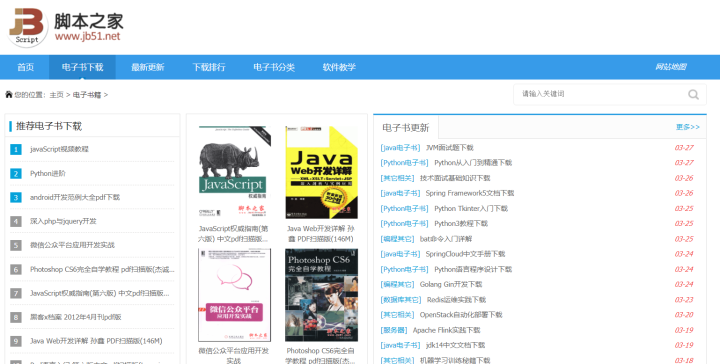This screenshot has height=364, width=720.
Task: Click rank badge number 3
Action: pyautogui.click(x=16, y=197)
